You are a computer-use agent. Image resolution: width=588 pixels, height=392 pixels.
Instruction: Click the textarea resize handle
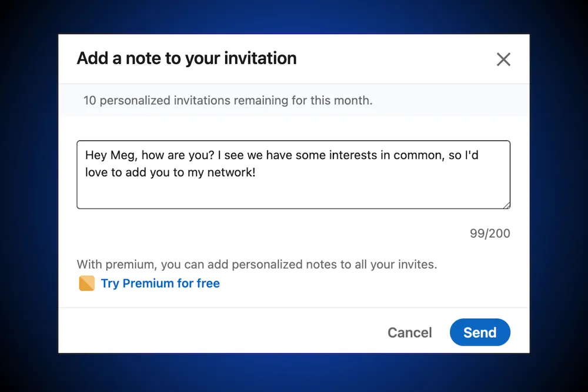506,205
